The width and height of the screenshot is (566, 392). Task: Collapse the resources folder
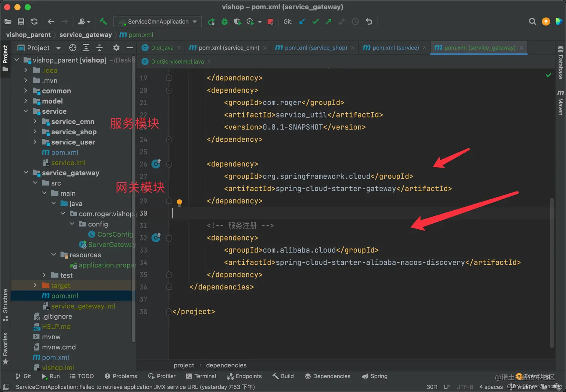pos(54,255)
